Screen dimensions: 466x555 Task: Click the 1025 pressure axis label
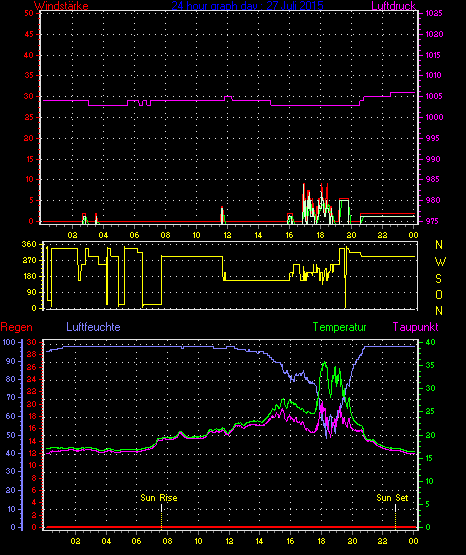pyautogui.click(x=434, y=13)
